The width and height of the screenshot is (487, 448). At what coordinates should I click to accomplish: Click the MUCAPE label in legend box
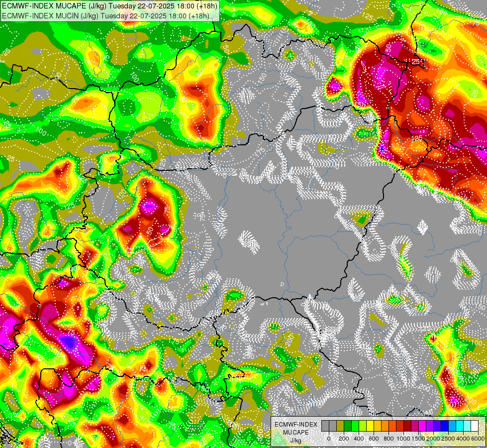[x=296, y=433]
